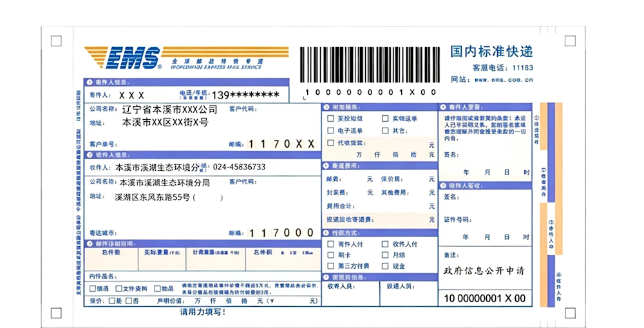Tick the 代收货款 checkbox
Viewport: 644px width, 328px height.
click(330, 143)
